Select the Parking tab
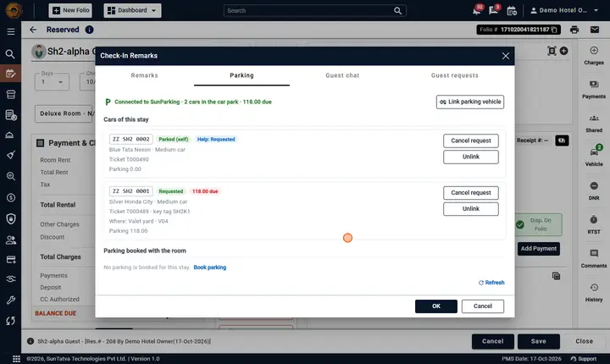Image resolution: width=610 pixels, height=364 pixels. click(x=241, y=75)
